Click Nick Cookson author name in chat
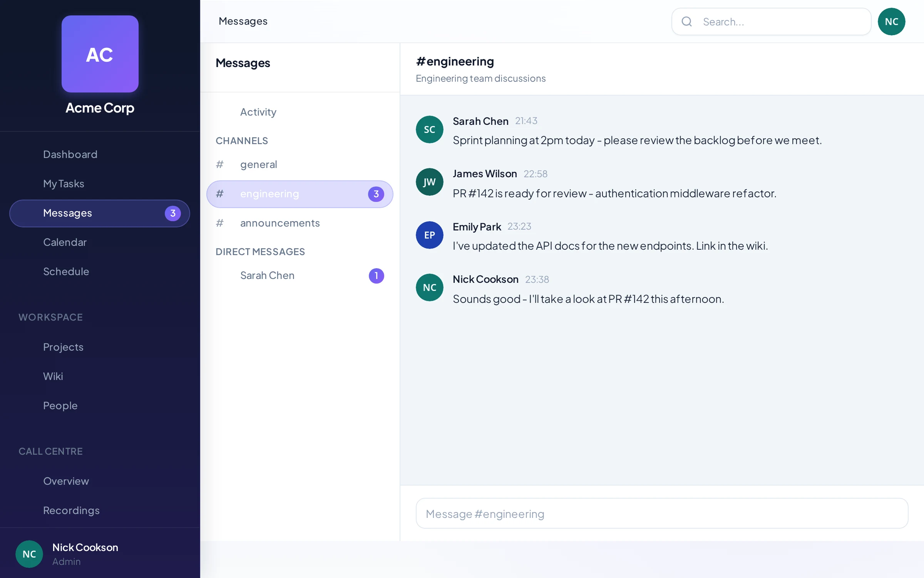Screen dimensions: 924x578 pos(485,279)
